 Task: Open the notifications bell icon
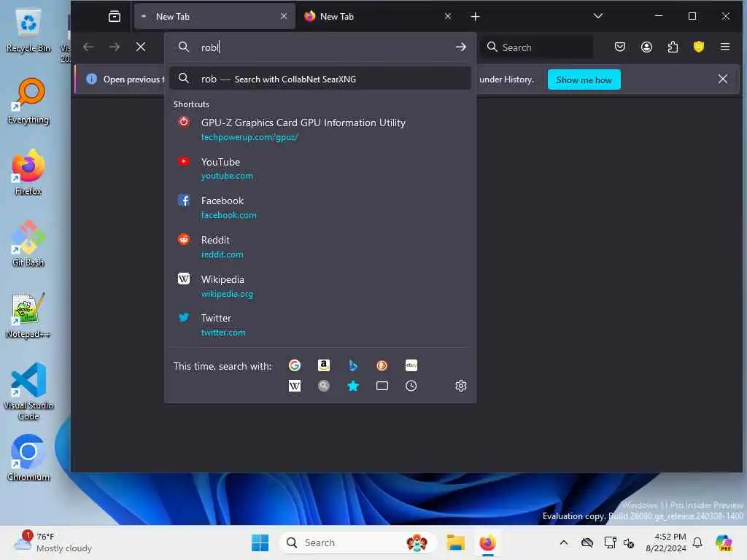point(697,542)
